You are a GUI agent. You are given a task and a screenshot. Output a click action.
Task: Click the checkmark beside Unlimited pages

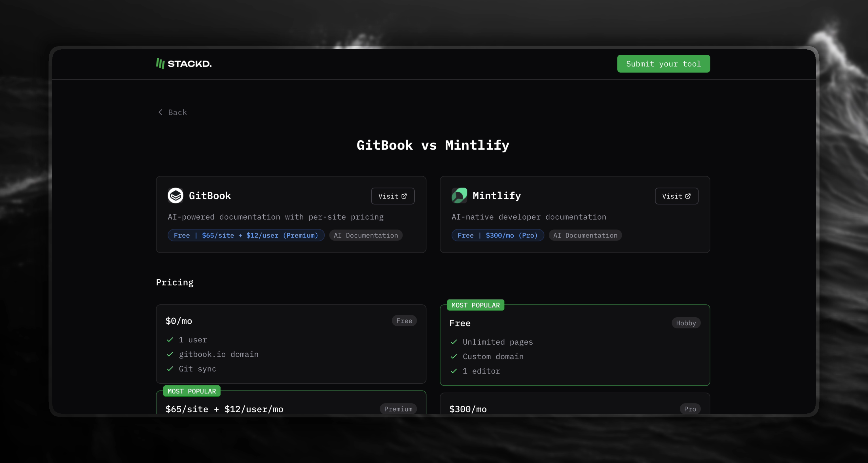coord(454,342)
